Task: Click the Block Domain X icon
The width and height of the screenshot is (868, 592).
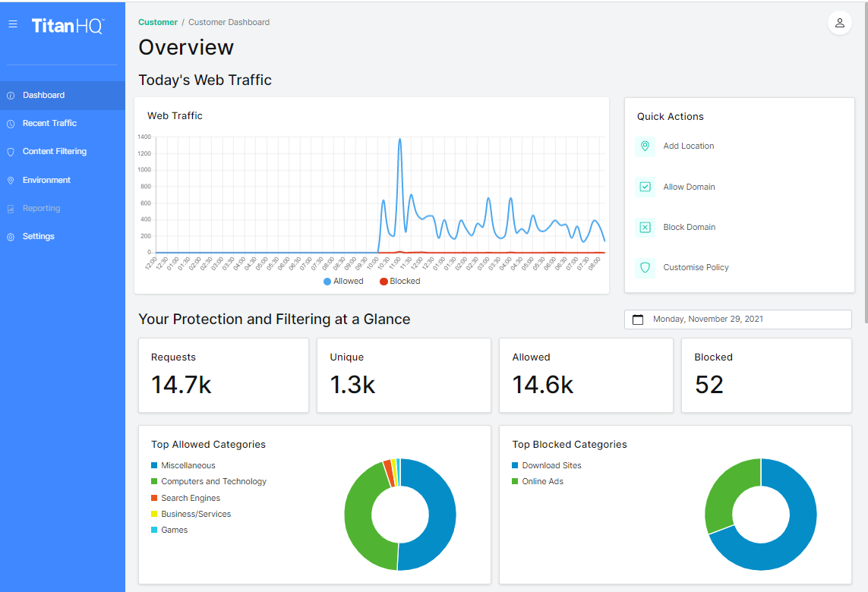Action: click(645, 227)
